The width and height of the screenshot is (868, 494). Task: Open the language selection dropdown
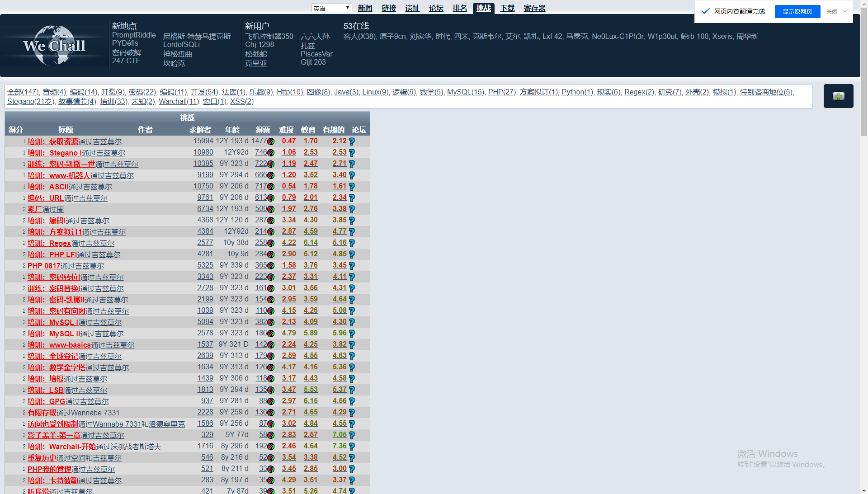331,8
